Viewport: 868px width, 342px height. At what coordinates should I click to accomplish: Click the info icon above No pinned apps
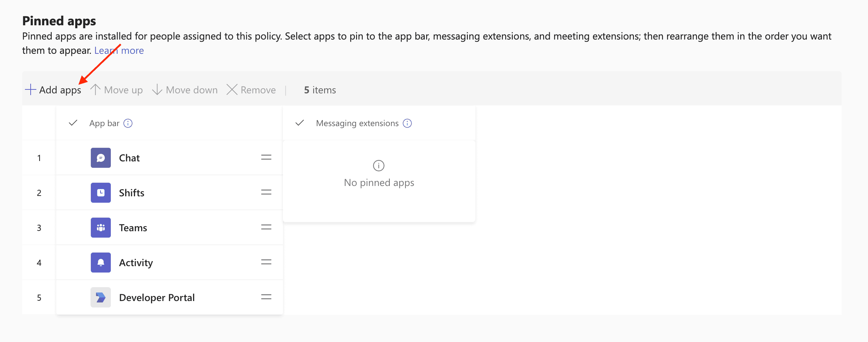(379, 166)
